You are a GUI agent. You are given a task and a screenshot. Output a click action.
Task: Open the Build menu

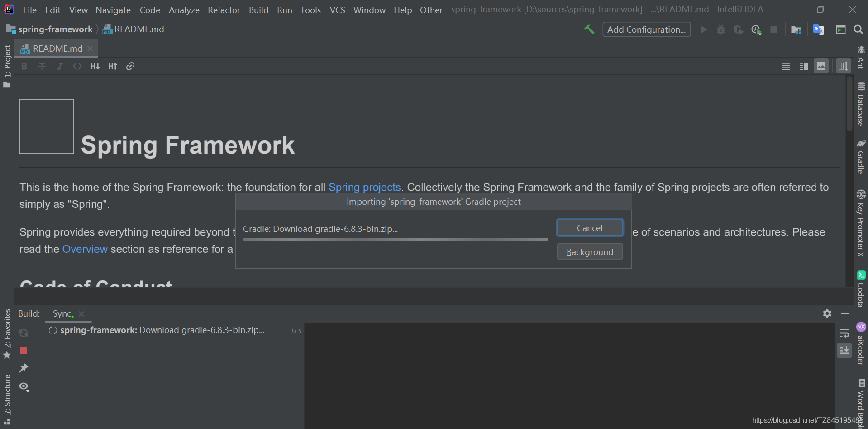pyautogui.click(x=258, y=10)
